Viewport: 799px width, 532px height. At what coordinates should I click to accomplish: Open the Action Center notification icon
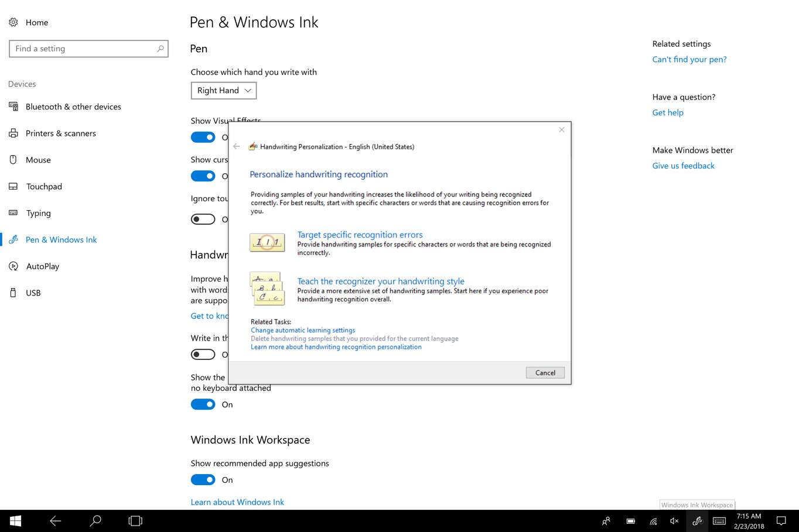(x=781, y=521)
